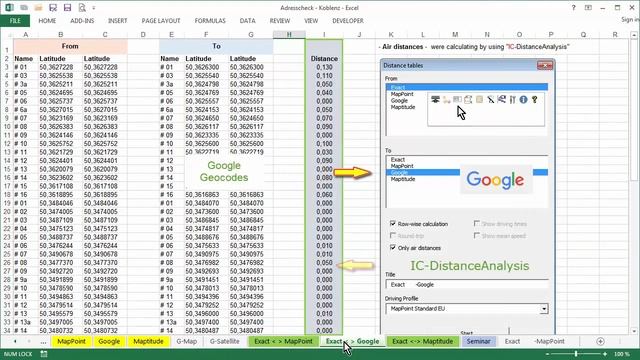The image size is (640, 360).
Task: Open the Customize Quick Access Toolbar arrow
Action: [93, 8]
